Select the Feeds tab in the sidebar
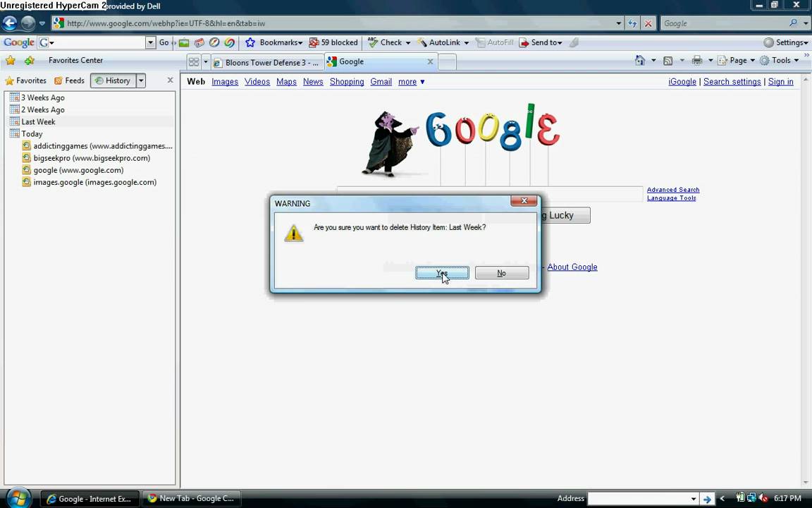812x508 pixels. (69, 80)
